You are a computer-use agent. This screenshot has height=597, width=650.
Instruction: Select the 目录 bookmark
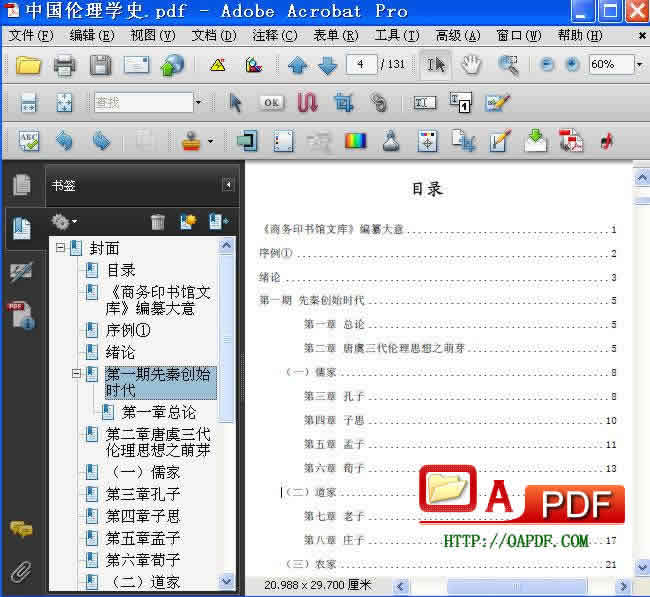[121, 271]
